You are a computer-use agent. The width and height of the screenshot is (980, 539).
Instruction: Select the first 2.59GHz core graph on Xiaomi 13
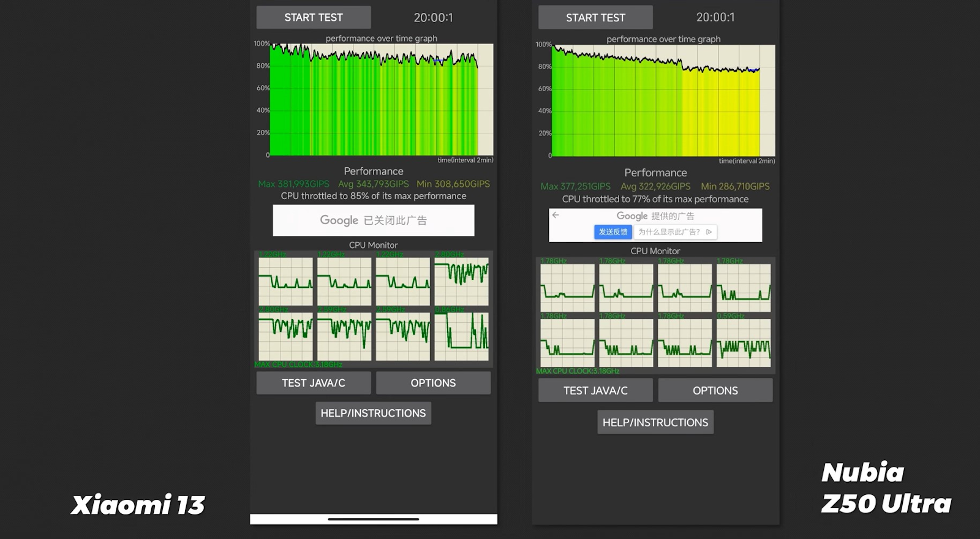click(x=344, y=336)
